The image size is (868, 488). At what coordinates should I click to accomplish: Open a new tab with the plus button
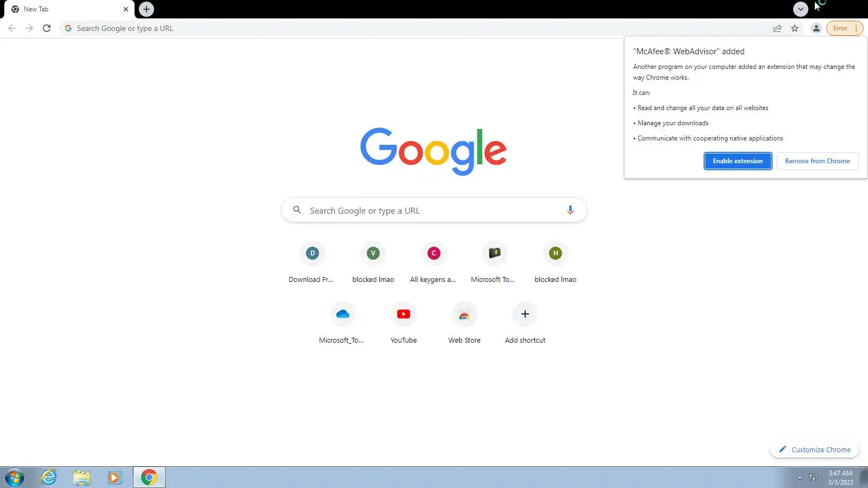point(146,9)
